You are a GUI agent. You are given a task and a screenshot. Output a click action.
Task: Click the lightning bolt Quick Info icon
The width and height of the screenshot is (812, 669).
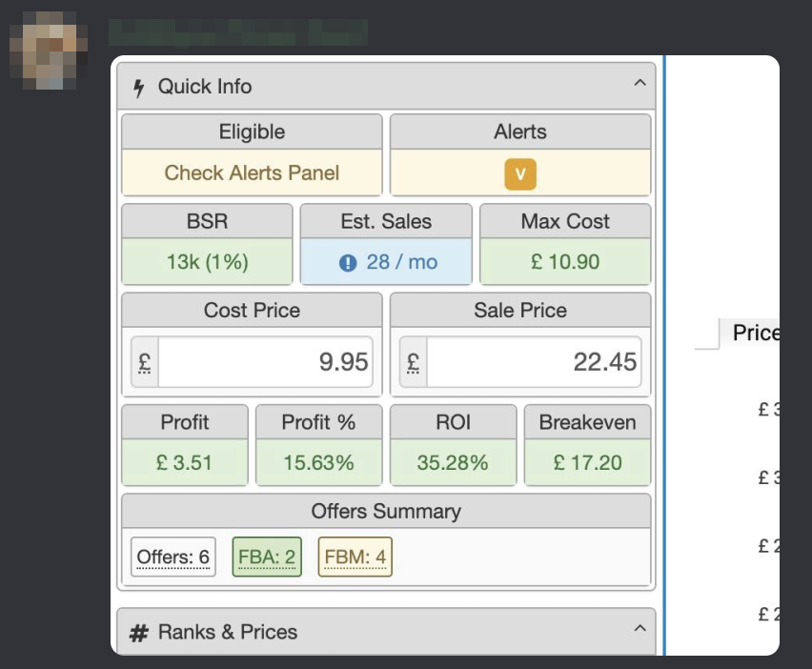click(x=138, y=88)
